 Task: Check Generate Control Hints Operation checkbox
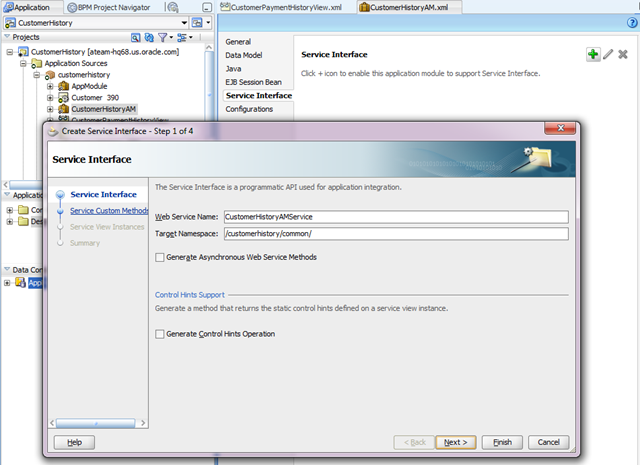click(x=160, y=334)
